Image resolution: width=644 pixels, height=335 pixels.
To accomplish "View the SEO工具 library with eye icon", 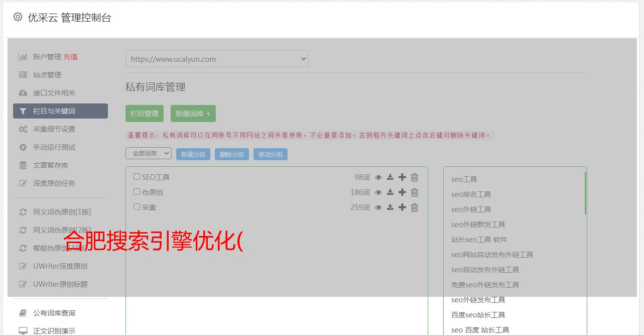I will 378,177.
